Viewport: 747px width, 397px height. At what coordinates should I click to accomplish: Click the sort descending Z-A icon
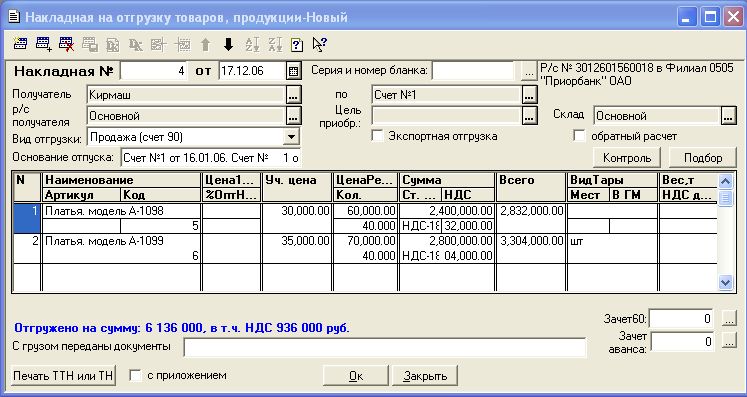(x=275, y=44)
